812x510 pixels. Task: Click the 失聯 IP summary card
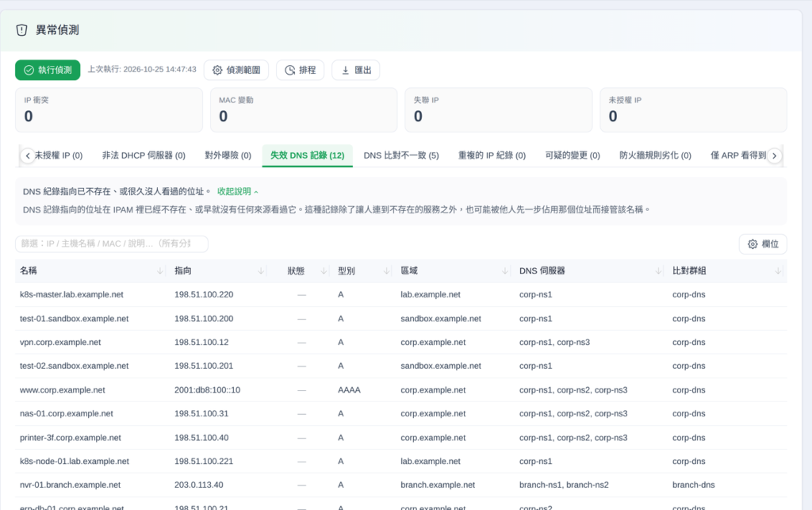[x=498, y=109]
